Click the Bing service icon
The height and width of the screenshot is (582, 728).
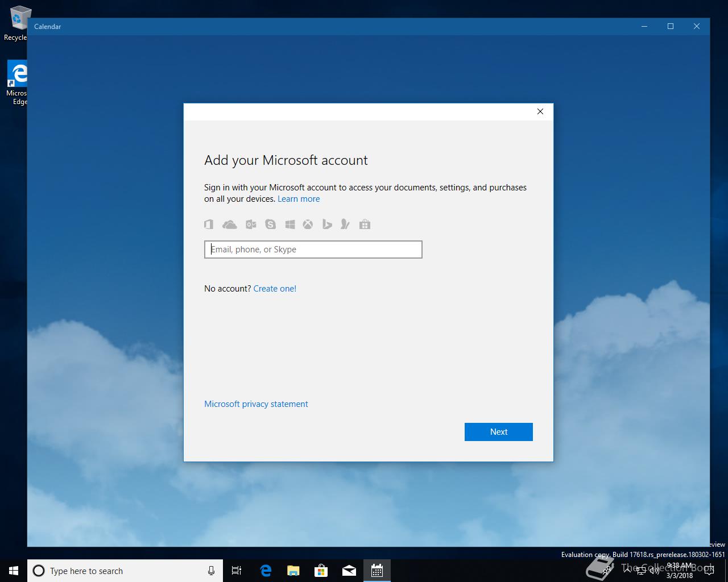(x=327, y=225)
